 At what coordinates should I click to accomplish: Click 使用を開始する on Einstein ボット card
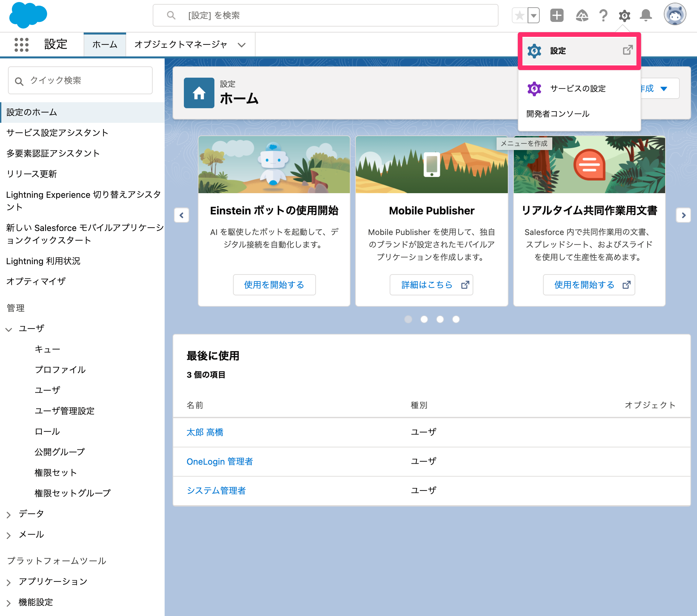coord(274,285)
